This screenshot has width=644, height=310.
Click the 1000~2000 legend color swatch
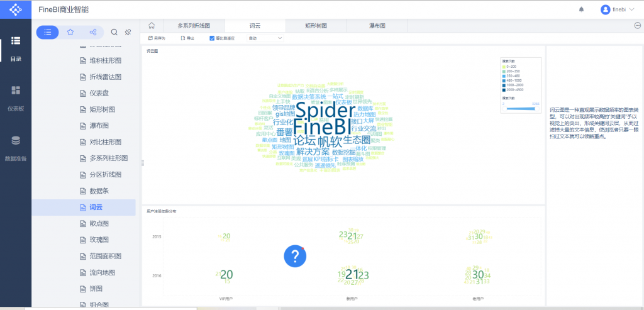(x=504, y=86)
